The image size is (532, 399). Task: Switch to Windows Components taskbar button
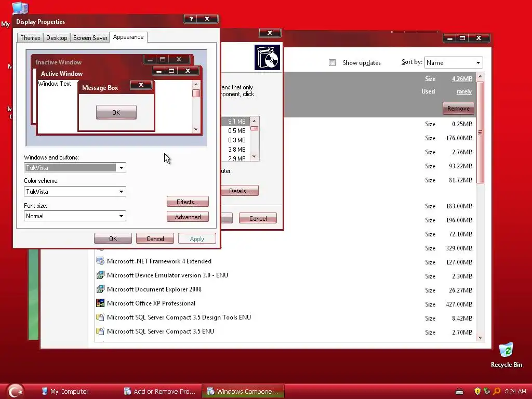click(x=243, y=391)
